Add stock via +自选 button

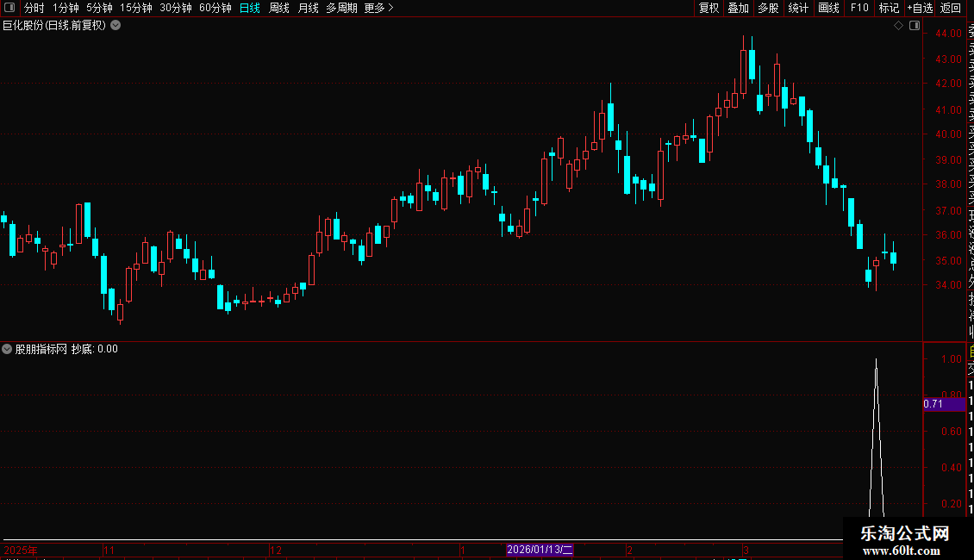[920, 8]
